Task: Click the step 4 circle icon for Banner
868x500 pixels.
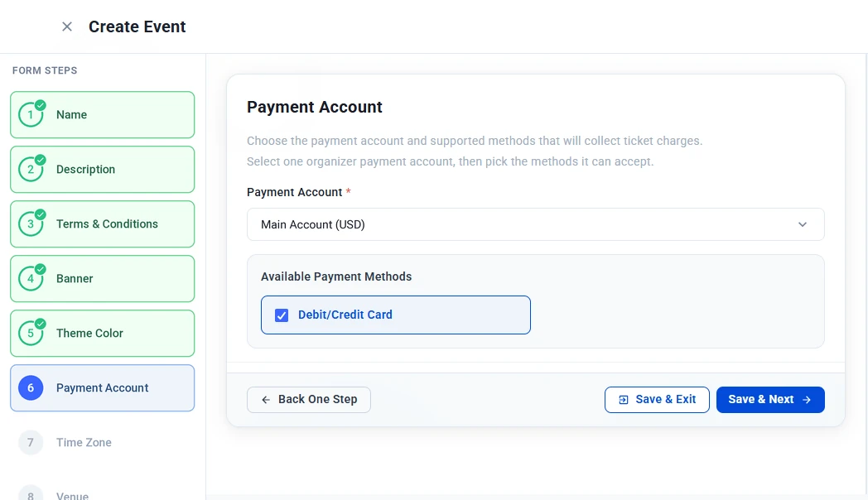Action: pyautogui.click(x=31, y=279)
